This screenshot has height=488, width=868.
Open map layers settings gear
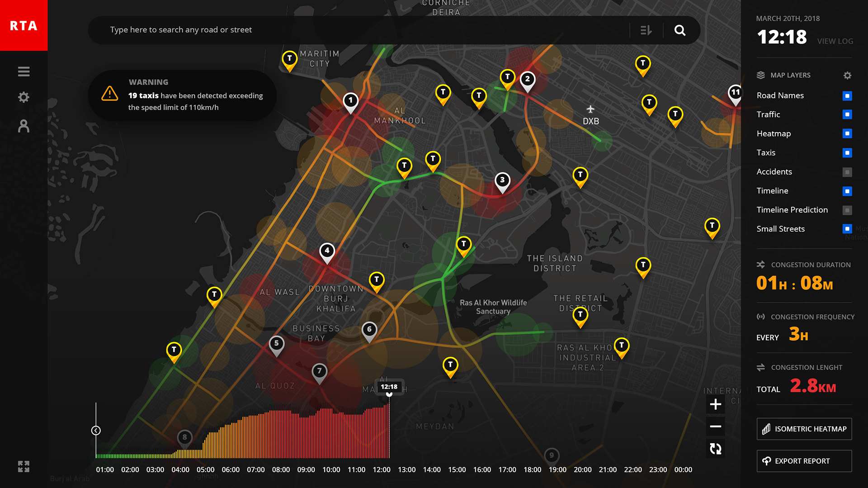tap(848, 76)
